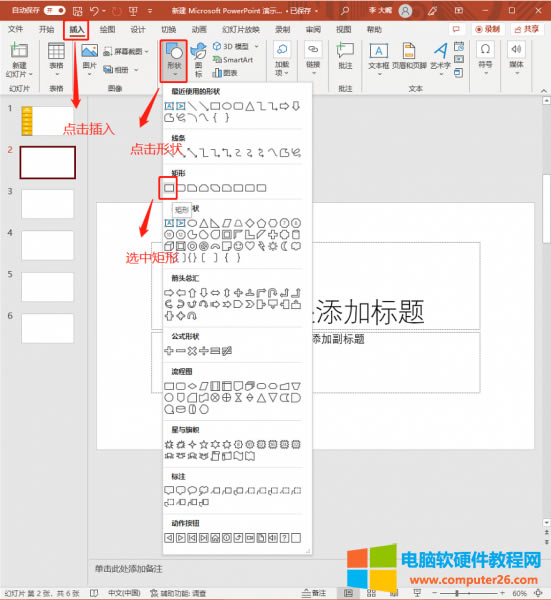Expand the Shapes dropdown
The height and width of the screenshot is (600, 551).
tap(174, 61)
